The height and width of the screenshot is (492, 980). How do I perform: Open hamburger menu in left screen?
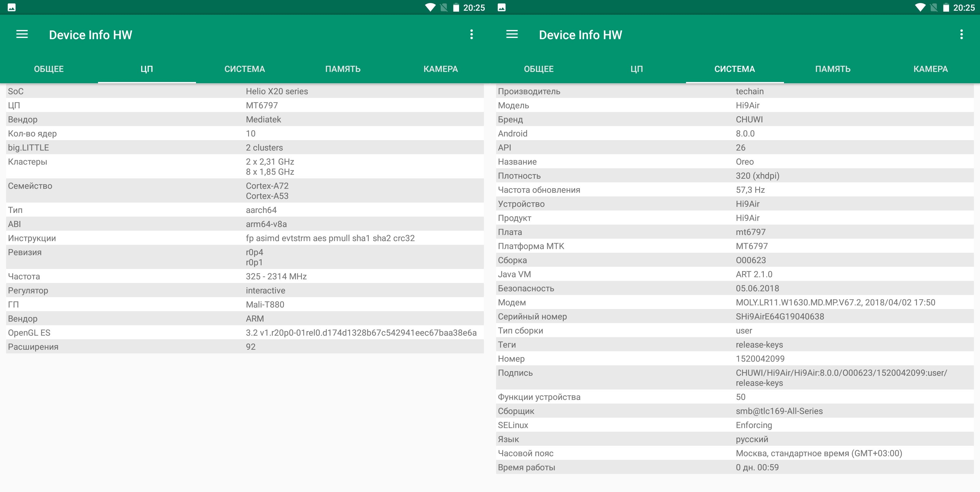[x=22, y=34]
